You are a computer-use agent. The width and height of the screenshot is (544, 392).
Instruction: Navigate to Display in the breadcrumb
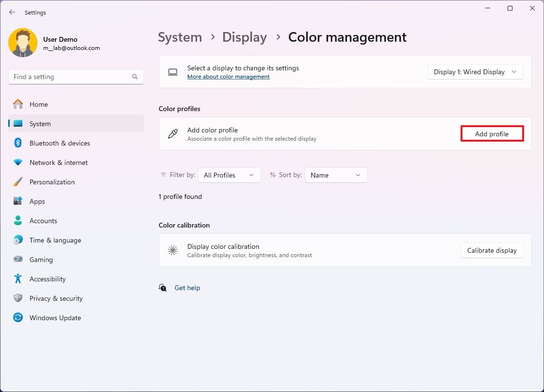[244, 37]
